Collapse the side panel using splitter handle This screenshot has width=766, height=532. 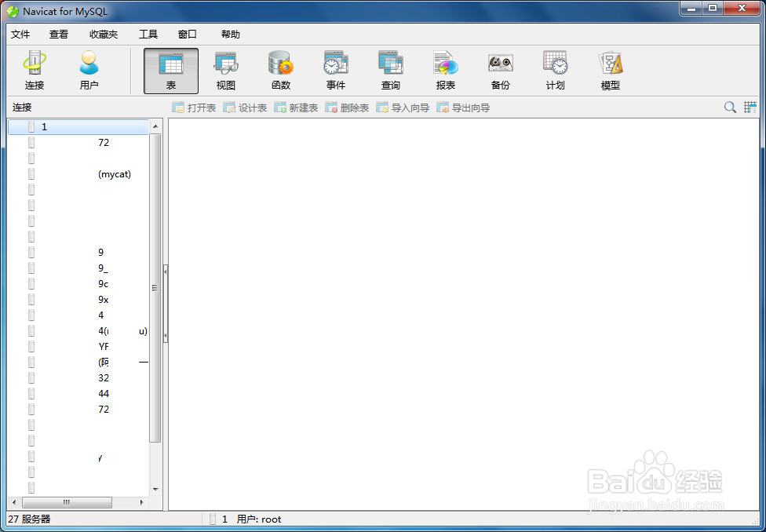166,303
